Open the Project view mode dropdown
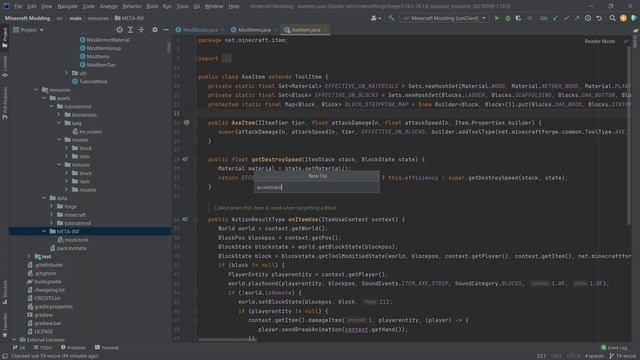The image size is (640, 360). click(28, 30)
